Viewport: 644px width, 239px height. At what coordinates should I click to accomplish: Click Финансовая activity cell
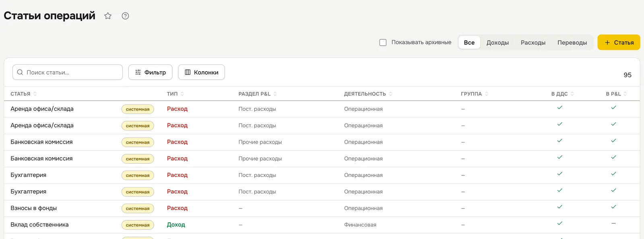(360, 225)
